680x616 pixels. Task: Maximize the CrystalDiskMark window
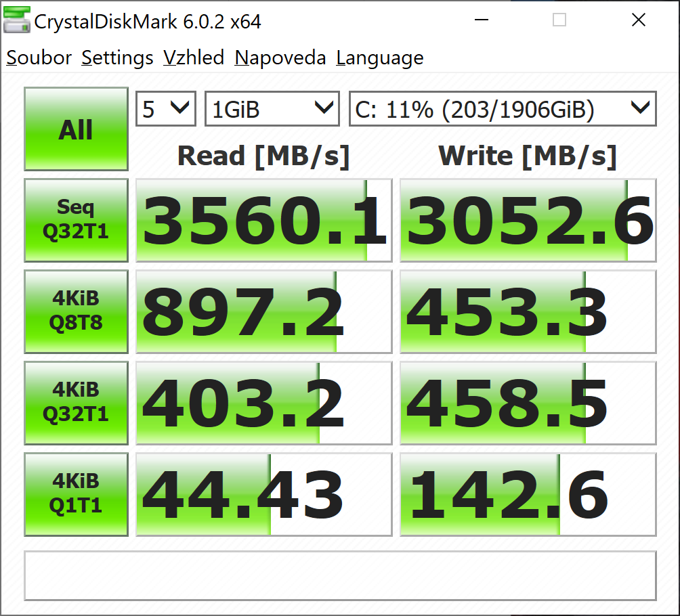pos(559,20)
